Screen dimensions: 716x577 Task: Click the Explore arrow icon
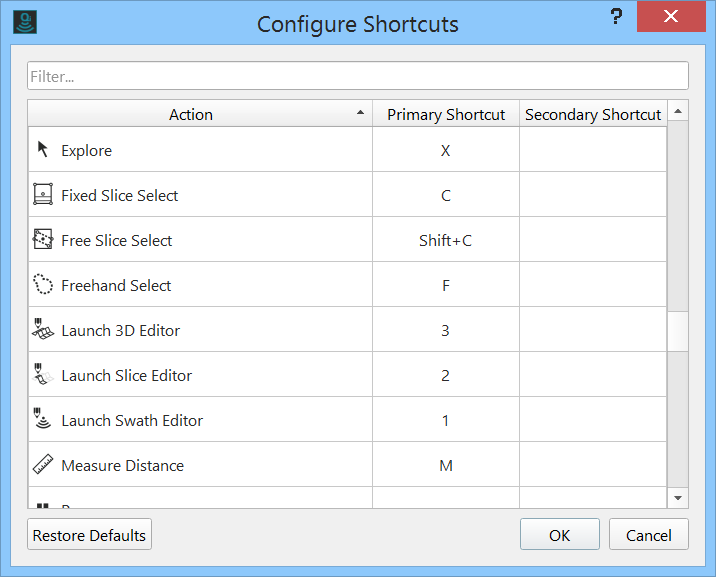[x=43, y=150]
